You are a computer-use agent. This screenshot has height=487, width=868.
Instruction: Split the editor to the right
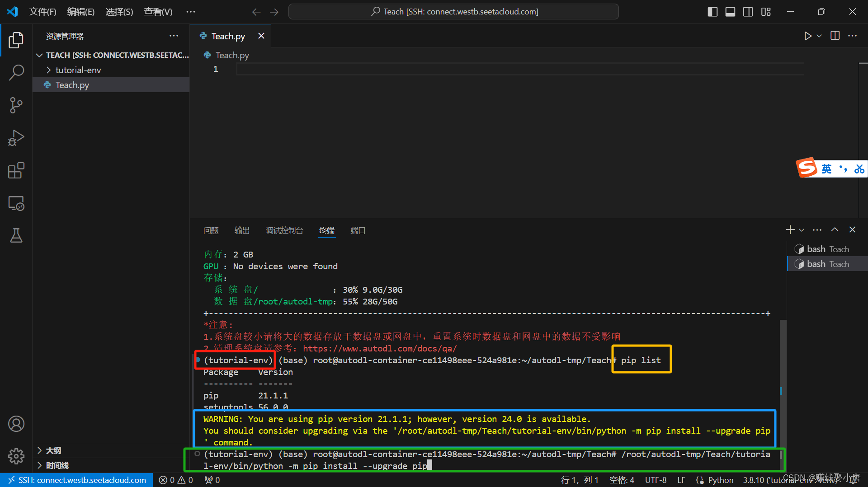click(835, 36)
